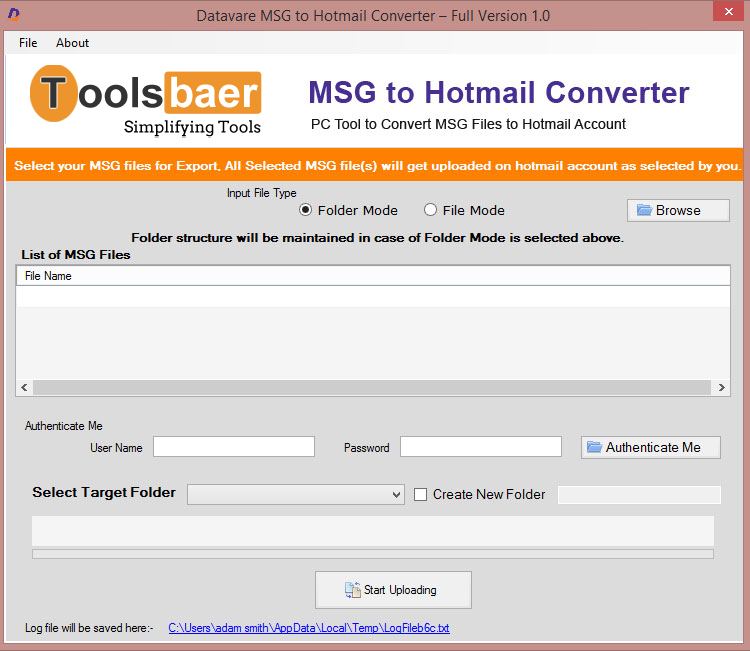
Task: Enable the Create New Folder checkbox
Action: [420, 494]
